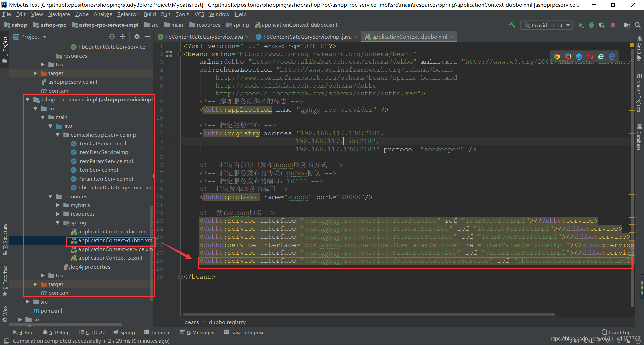Close the applicationContext-dubbo.xml tab
The height and width of the screenshot is (345, 644).
[x=452, y=37]
